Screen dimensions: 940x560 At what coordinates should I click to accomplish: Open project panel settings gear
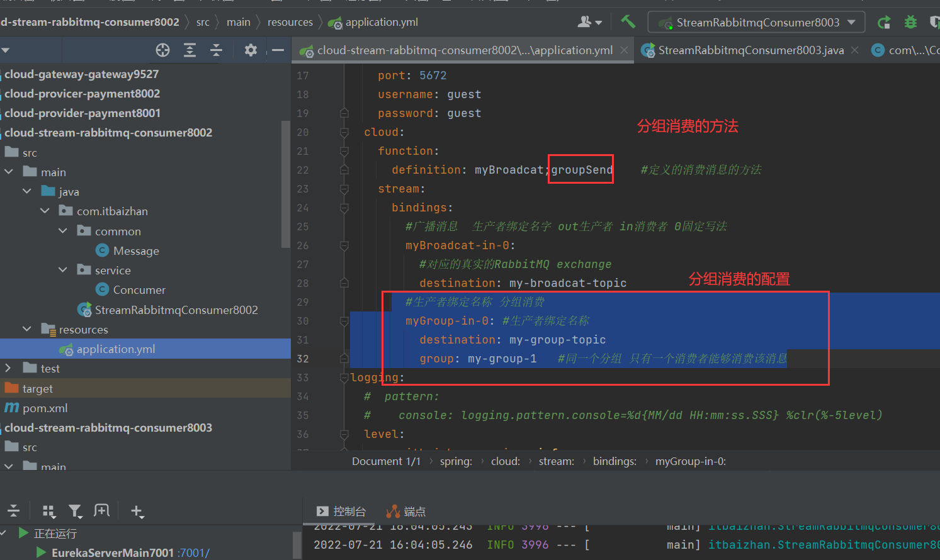click(251, 50)
